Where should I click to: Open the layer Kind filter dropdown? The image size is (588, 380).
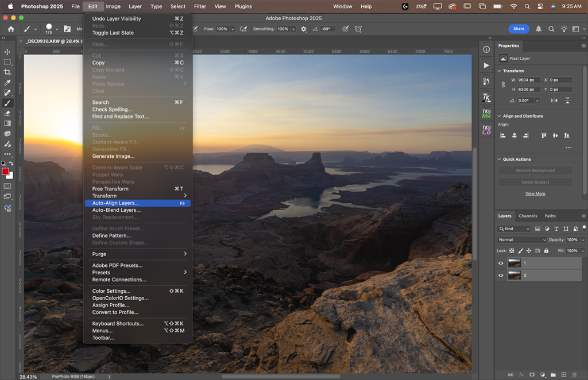click(514, 228)
